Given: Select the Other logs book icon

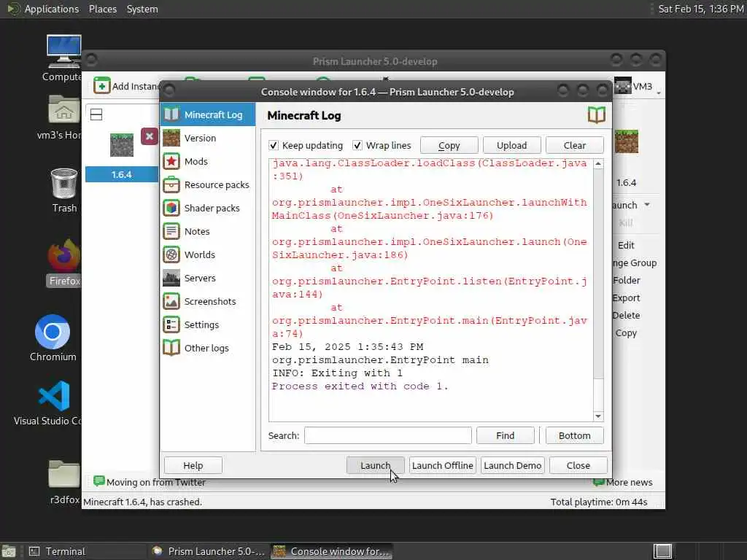Looking at the screenshot, I should pyautogui.click(x=171, y=348).
